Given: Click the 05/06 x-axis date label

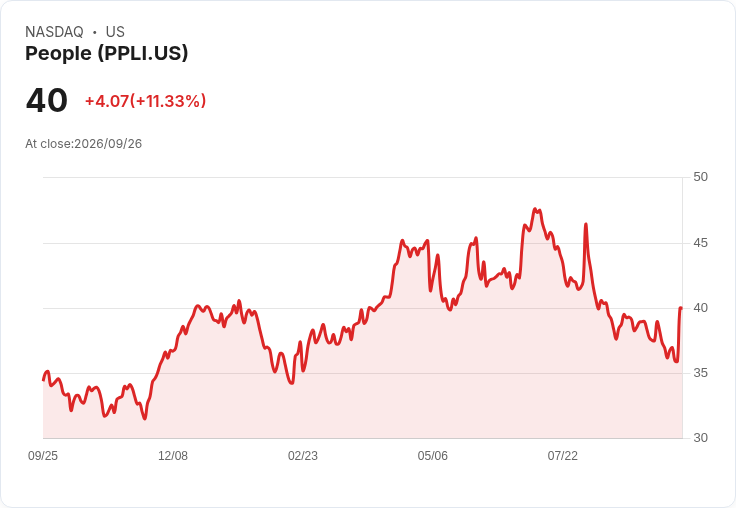Looking at the screenshot, I should (432, 455).
